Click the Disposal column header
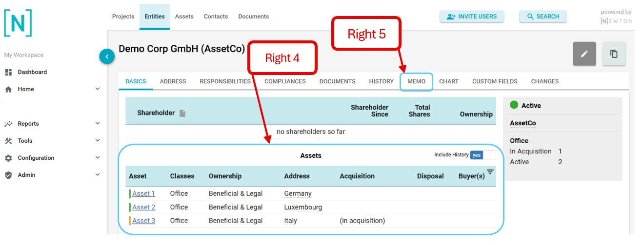 [x=430, y=176]
